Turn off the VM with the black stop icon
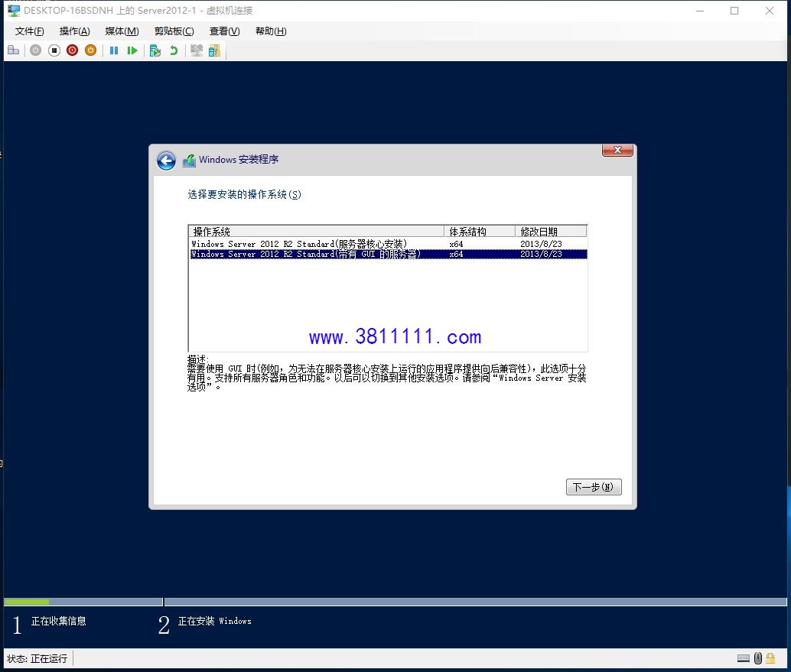 (54, 50)
